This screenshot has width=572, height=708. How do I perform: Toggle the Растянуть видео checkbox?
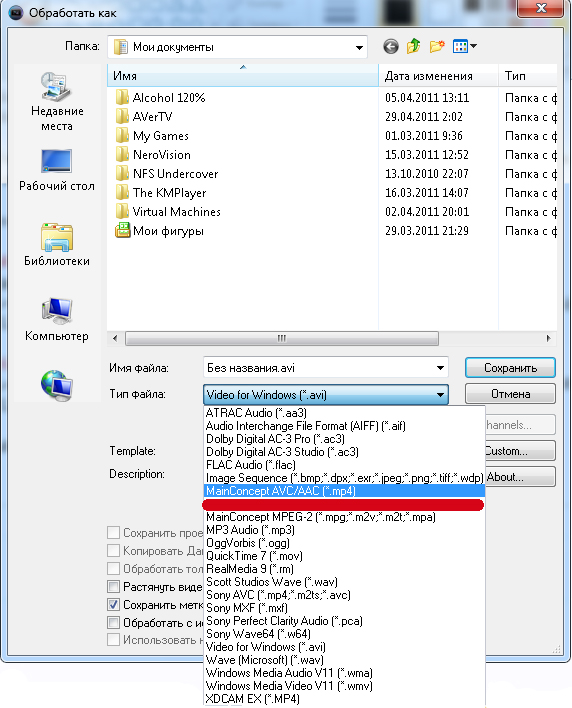(x=113, y=587)
